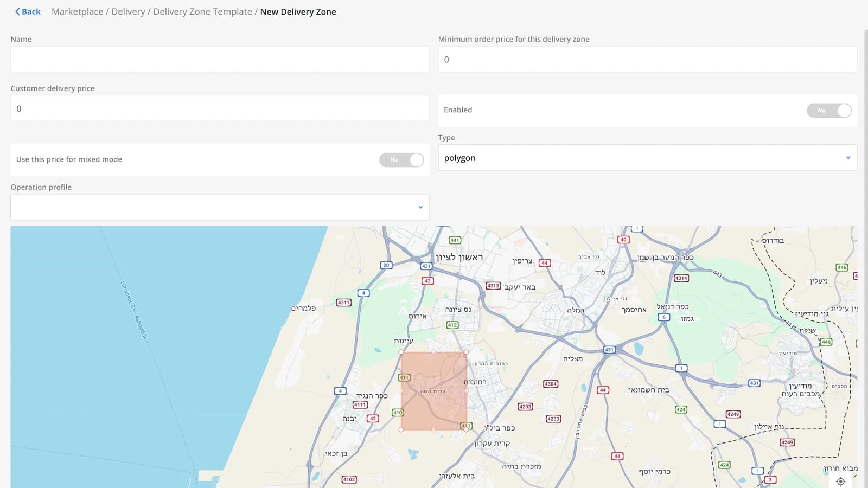Click the נס ציונה map label
The height and width of the screenshot is (488, 868).
[458, 309]
